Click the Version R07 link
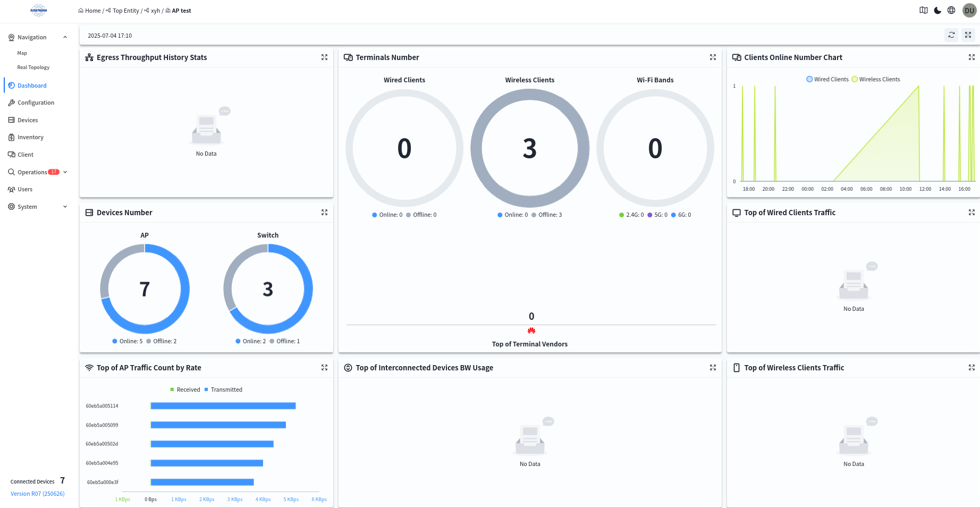Image resolution: width=980 pixels, height=508 pixels. [x=37, y=494]
